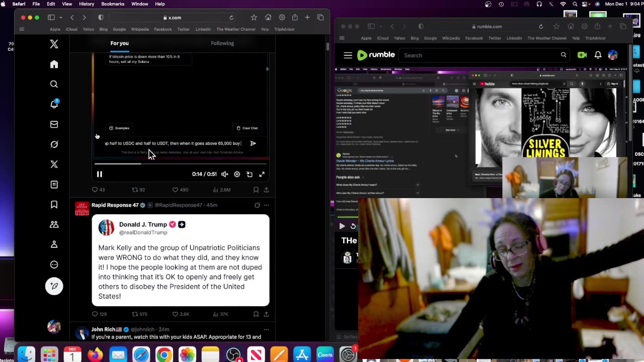Open John Rich profile name

click(x=103, y=329)
